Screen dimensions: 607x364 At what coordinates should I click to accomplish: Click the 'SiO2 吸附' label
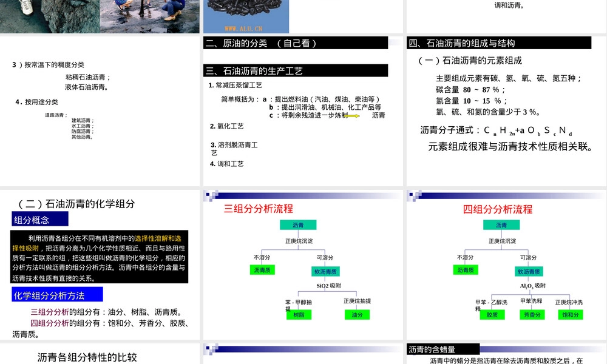[328, 286]
